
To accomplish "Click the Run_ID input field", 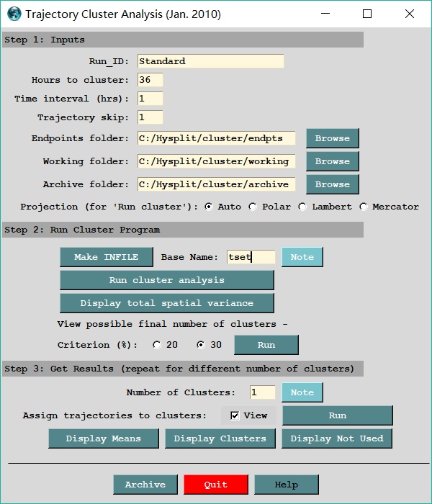I will tap(210, 61).
